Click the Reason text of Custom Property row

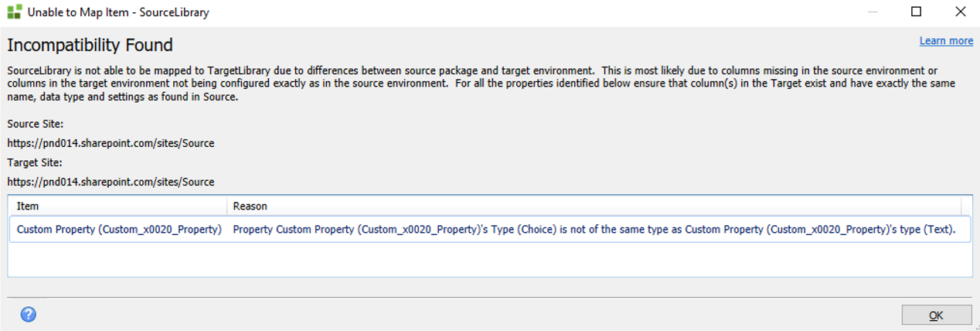click(x=594, y=229)
